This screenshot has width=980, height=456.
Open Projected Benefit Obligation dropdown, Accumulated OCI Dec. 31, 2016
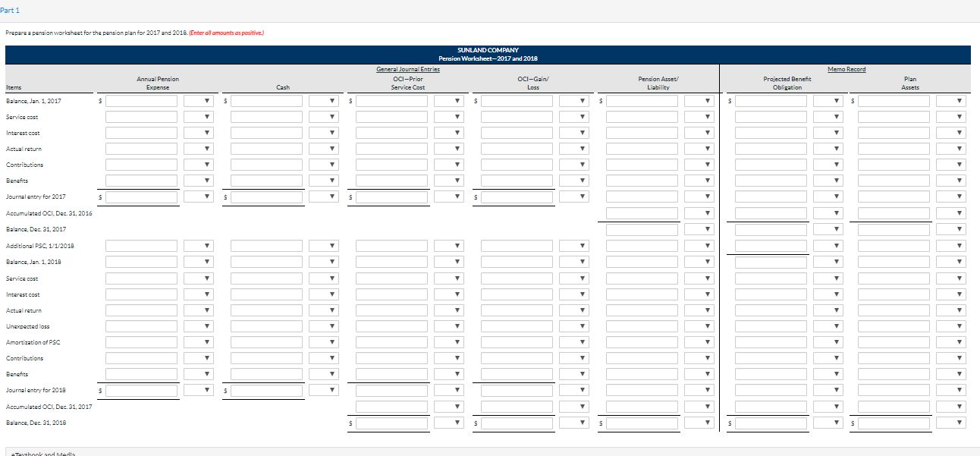[x=827, y=213]
